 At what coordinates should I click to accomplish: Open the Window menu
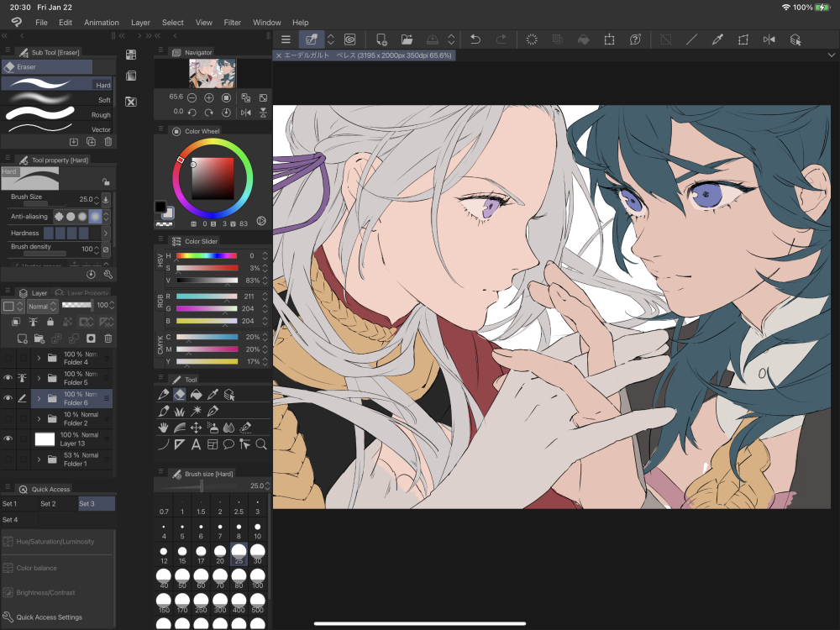[267, 23]
